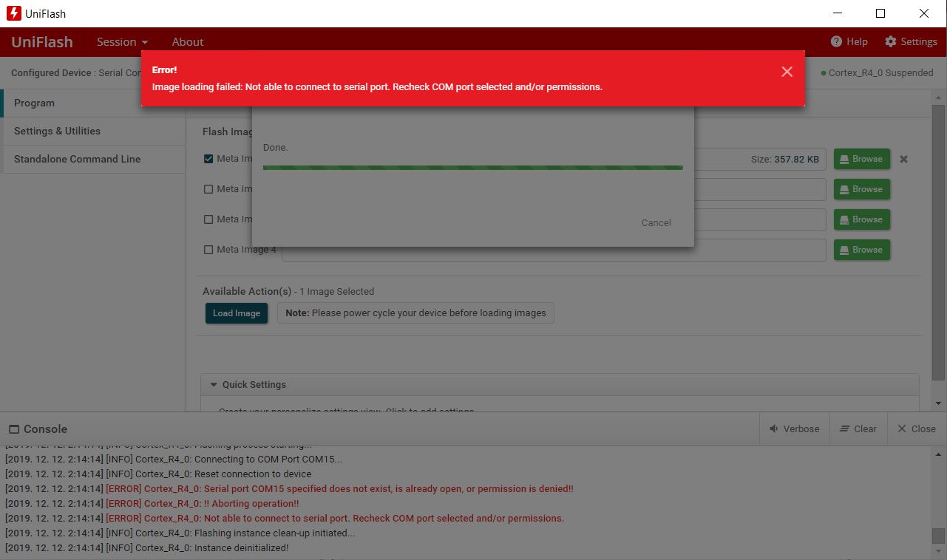The image size is (947, 560).
Task: Click the Load Image button
Action: (x=237, y=313)
